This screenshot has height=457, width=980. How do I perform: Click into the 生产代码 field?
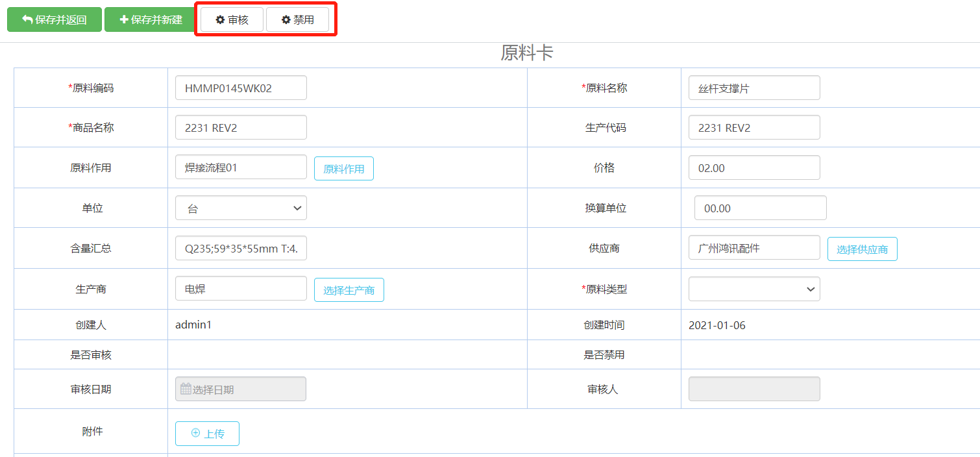click(754, 128)
